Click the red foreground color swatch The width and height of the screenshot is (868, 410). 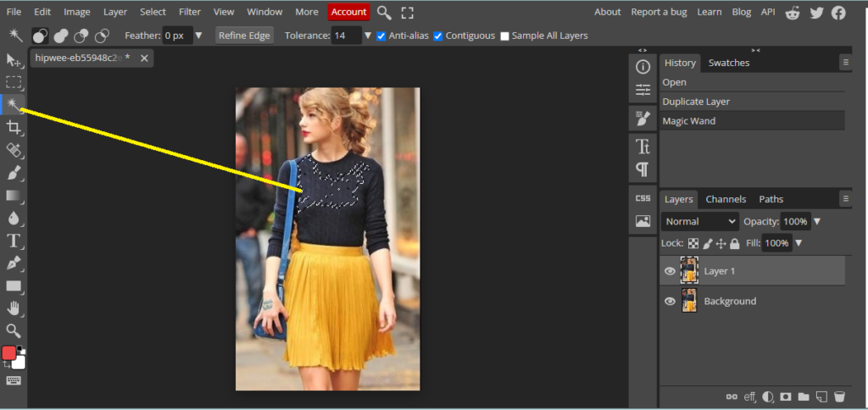8,353
